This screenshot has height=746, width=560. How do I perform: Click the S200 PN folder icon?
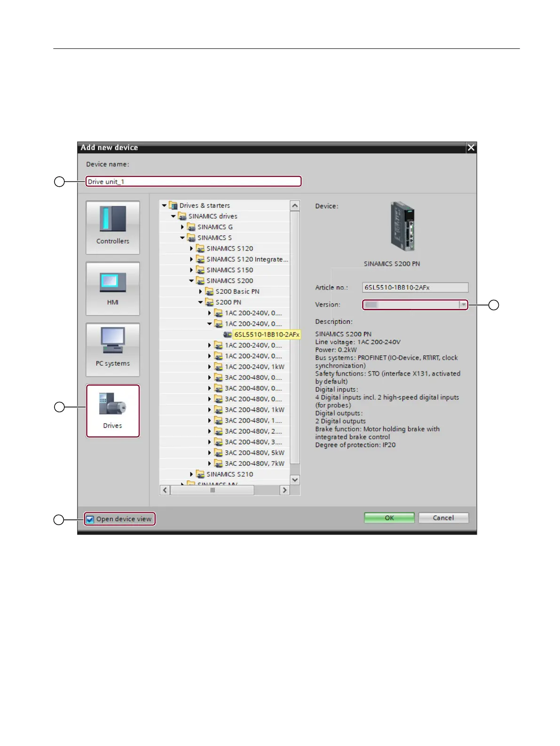209,302
